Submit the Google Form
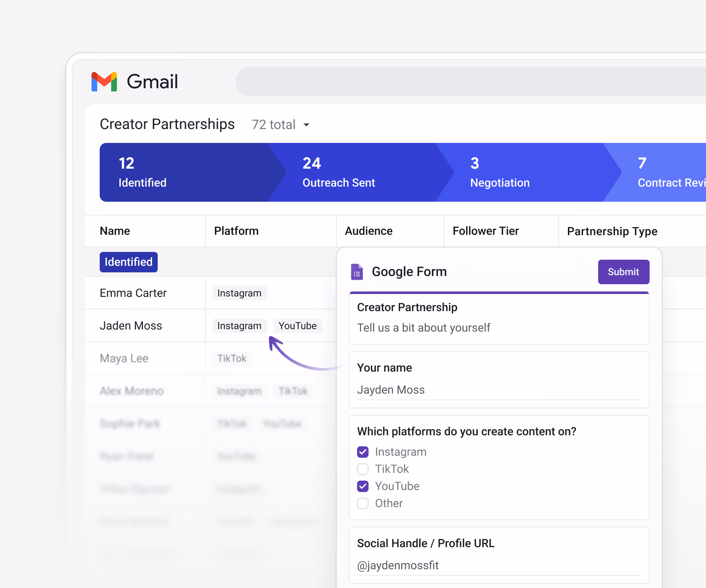Screen dimensions: 706x588 coord(623,272)
